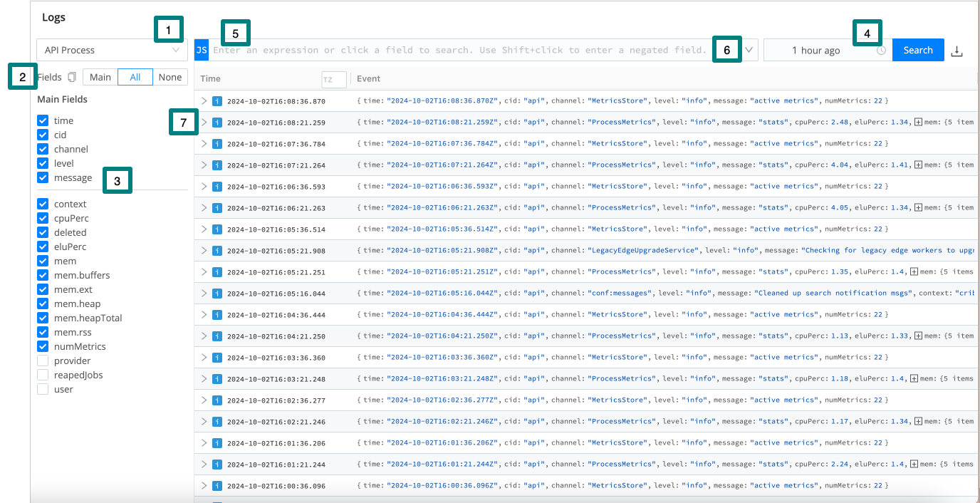Enable the provider field checkbox
Screen dimensions: 980x503
pos(42,361)
